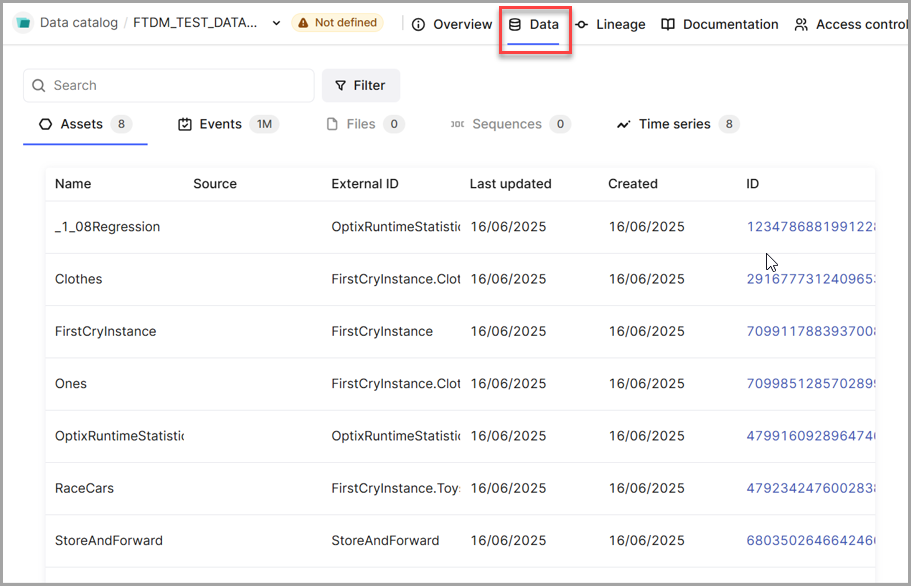
Task: Select the Assets resource tab
Action: coord(85,124)
